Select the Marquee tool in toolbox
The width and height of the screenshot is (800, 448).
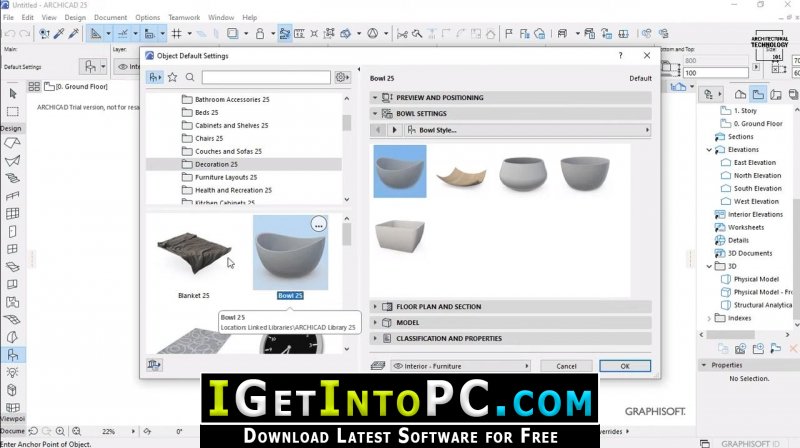pyautogui.click(x=13, y=112)
